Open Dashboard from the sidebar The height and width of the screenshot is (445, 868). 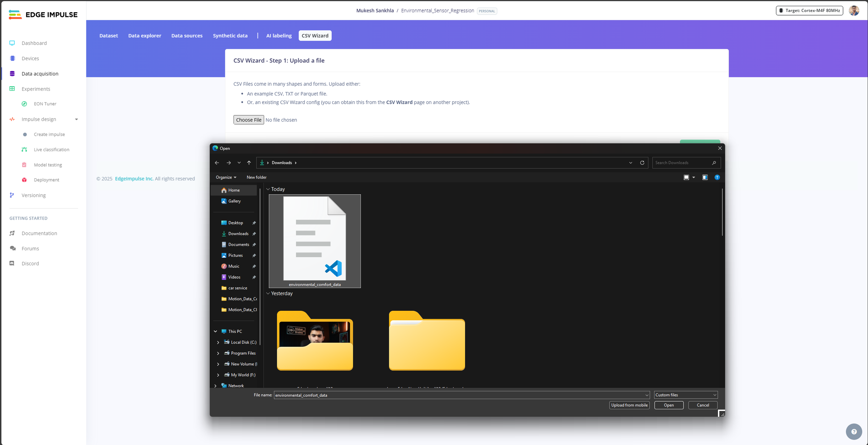(x=34, y=43)
